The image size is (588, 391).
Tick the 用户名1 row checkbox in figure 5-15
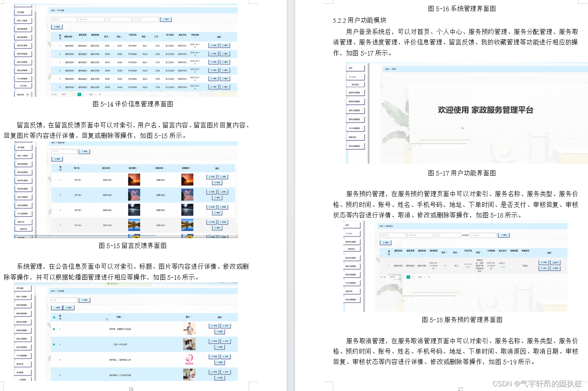click(54, 180)
